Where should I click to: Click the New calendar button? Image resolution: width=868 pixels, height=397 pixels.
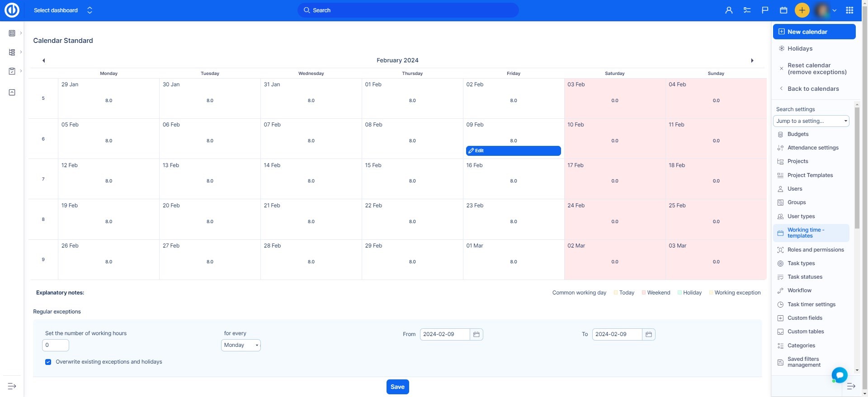pyautogui.click(x=814, y=32)
